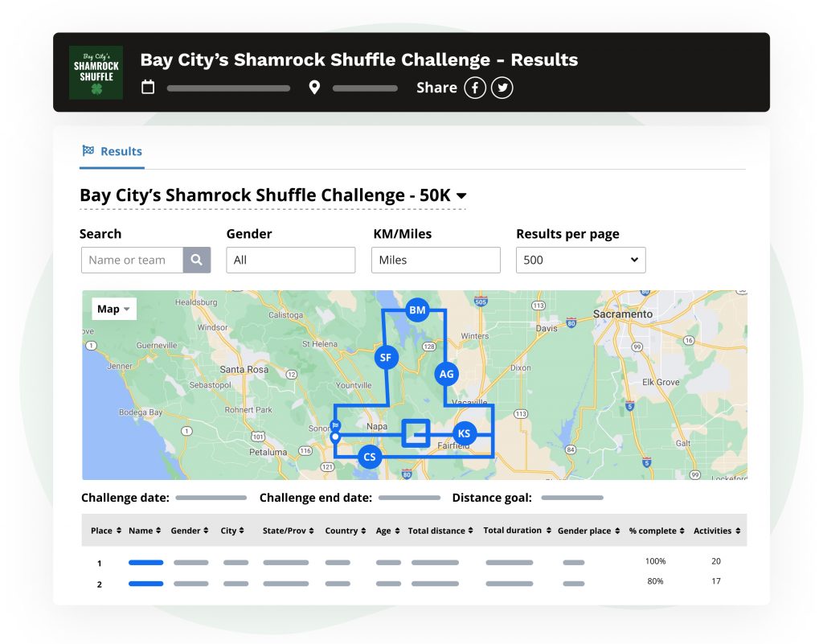Open first place participant's name link

pos(145,562)
